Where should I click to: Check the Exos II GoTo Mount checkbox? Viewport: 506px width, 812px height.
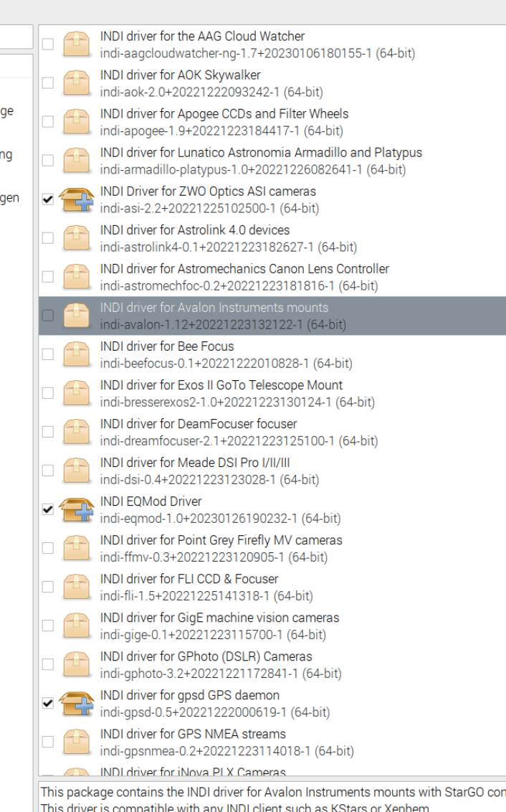pos(47,393)
